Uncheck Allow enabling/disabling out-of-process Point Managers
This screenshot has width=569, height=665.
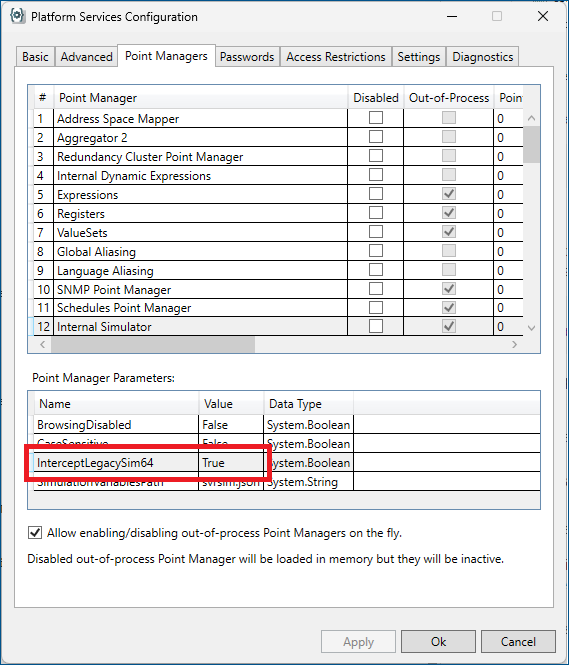(x=35, y=533)
